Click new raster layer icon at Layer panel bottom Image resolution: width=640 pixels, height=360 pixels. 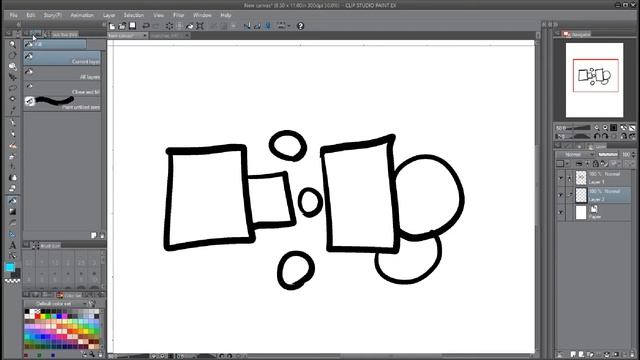tap(573, 354)
